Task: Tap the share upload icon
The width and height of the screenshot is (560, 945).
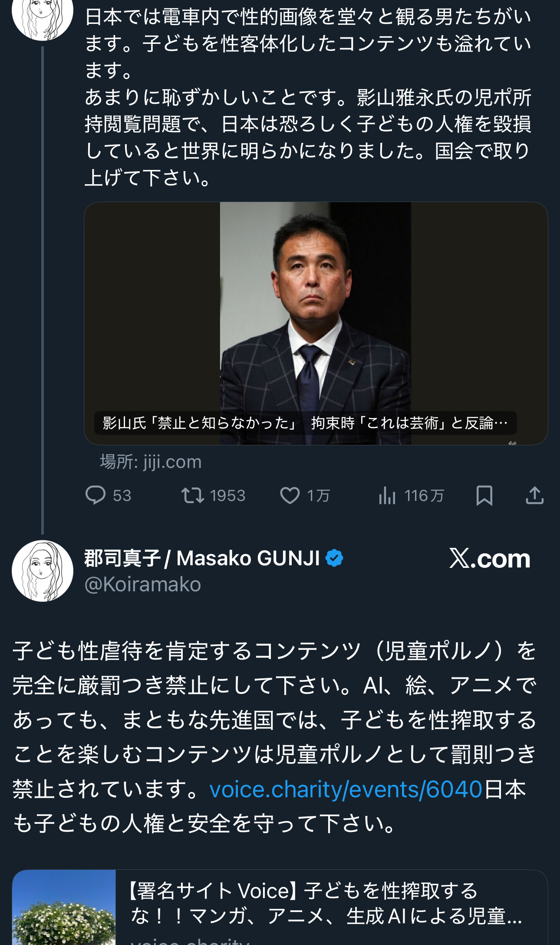Action: pyautogui.click(x=534, y=495)
